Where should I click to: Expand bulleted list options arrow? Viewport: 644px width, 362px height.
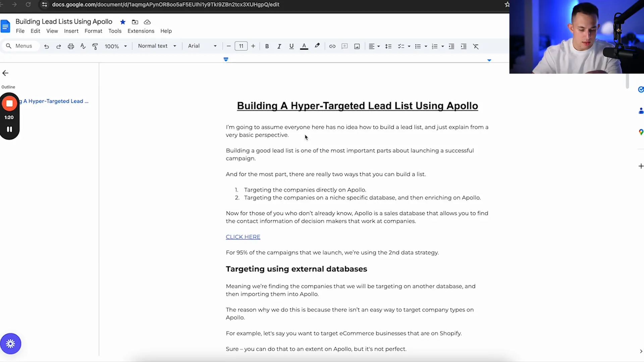click(426, 46)
